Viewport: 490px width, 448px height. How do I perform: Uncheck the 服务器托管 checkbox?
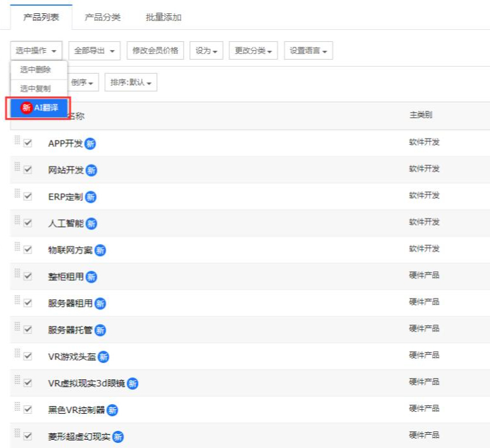(x=28, y=330)
